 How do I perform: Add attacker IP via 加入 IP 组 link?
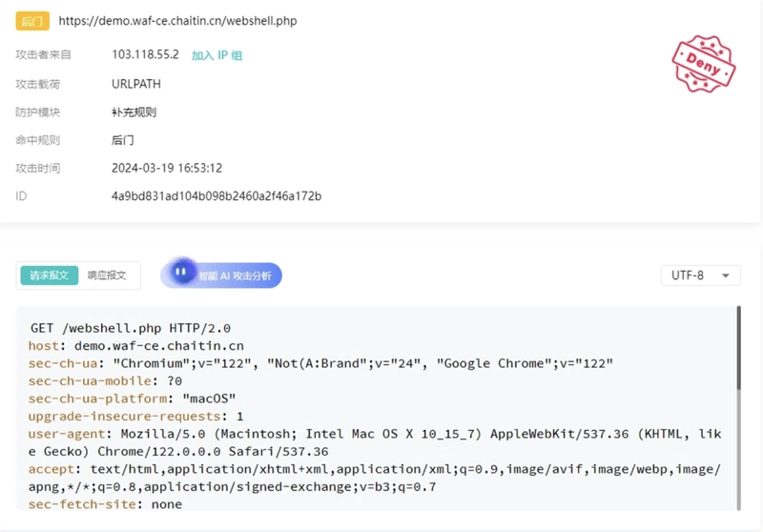pyautogui.click(x=217, y=55)
